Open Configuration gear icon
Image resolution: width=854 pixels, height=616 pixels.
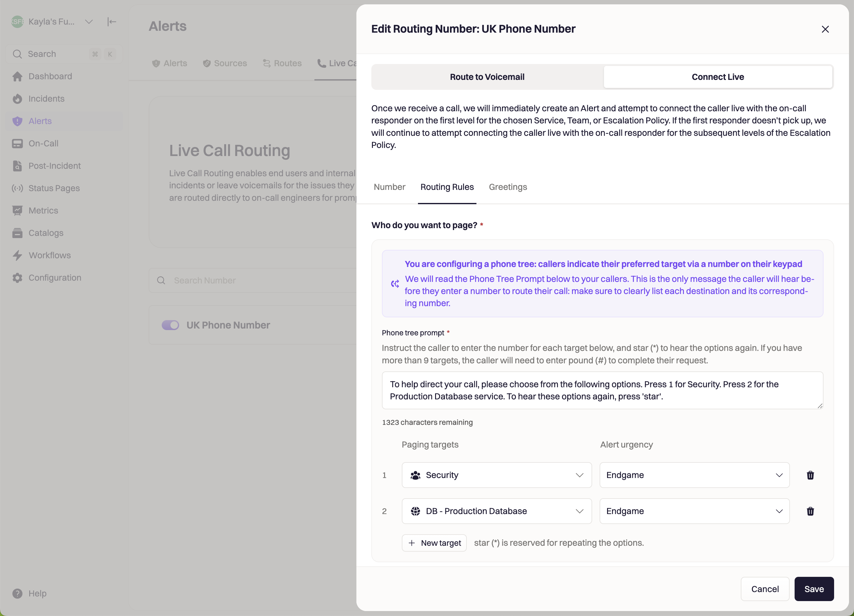pyautogui.click(x=17, y=278)
